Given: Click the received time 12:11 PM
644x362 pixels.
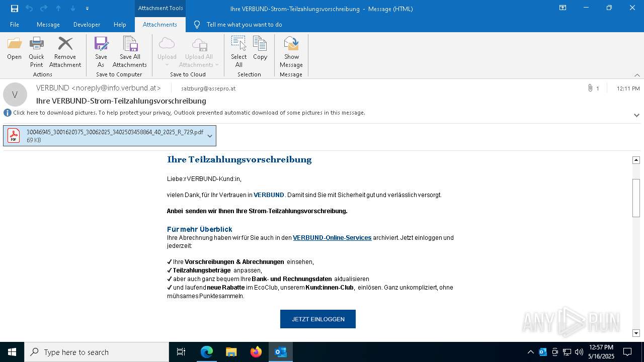Looking at the screenshot, I should point(628,88).
